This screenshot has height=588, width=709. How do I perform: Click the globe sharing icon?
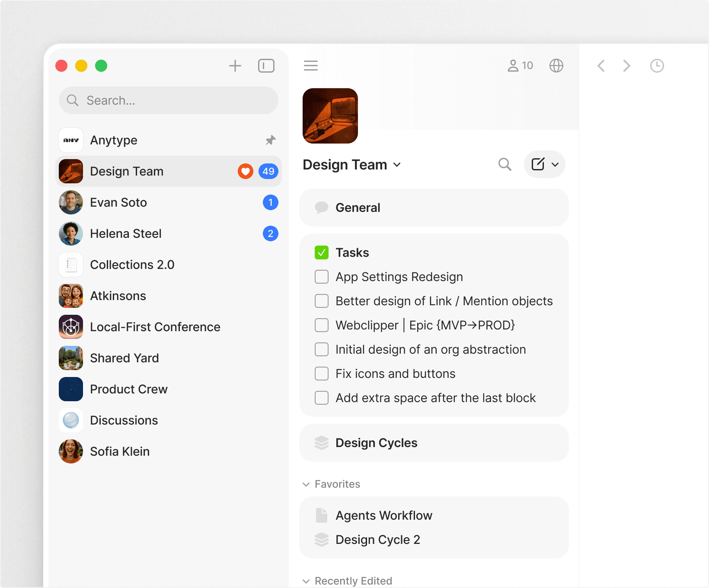(556, 66)
